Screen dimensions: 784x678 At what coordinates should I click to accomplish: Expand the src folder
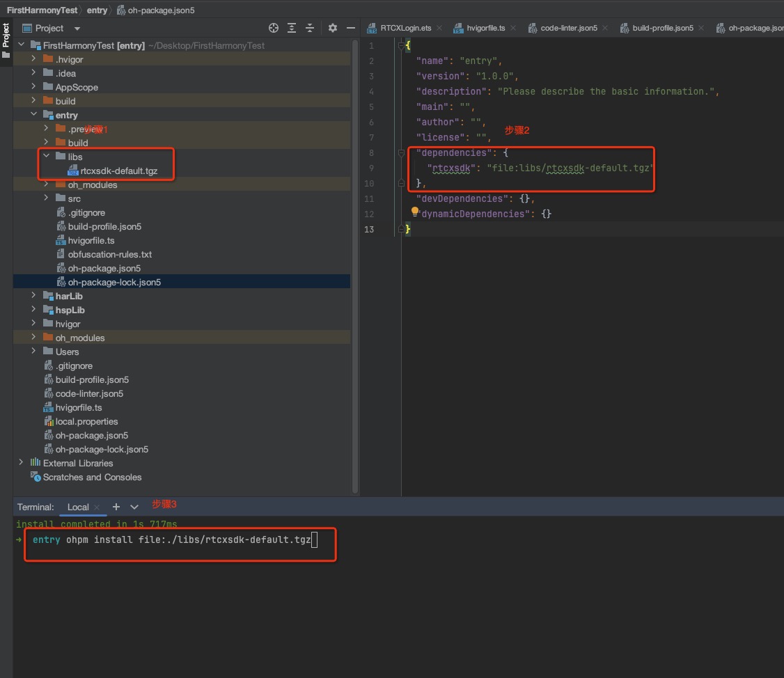47,198
